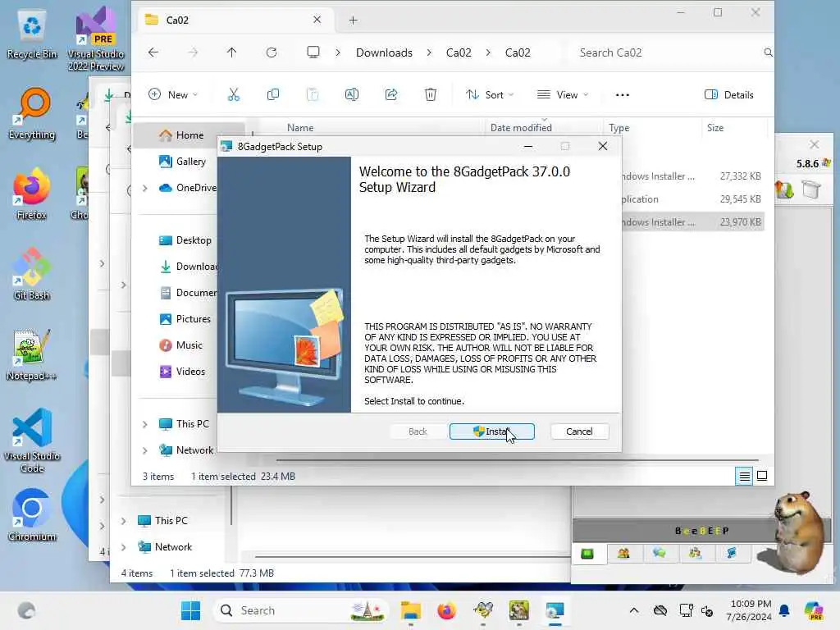
Task: Open Recycle Bin desktop icon
Action: click(32, 34)
